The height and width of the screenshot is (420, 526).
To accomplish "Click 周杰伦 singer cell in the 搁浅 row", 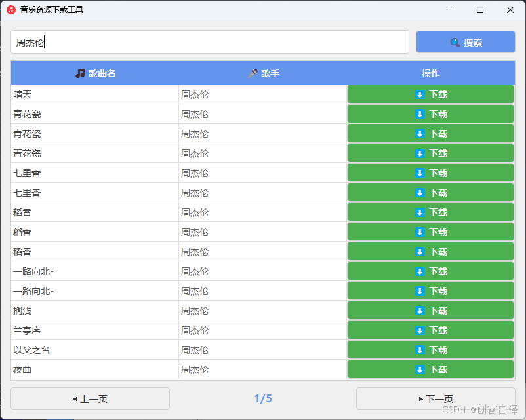I will point(262,311).
